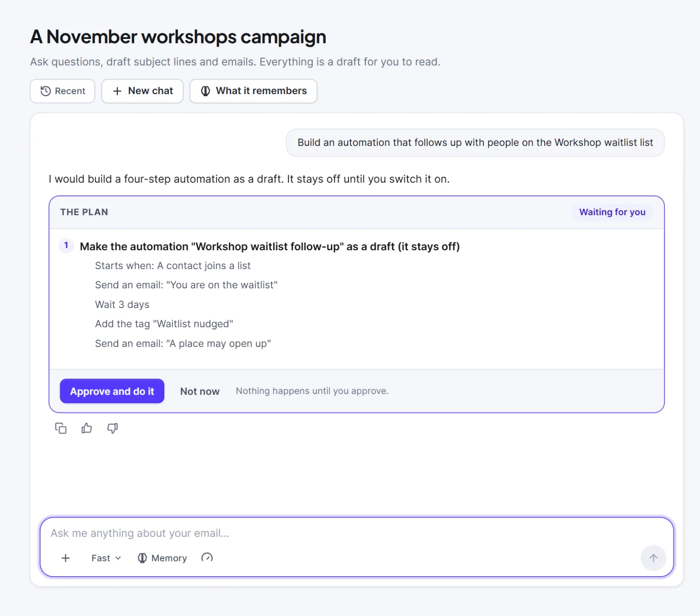Click 'Send an email: "A place may open up"'
This screenshot has height=616, width=700.
point(183,343)
